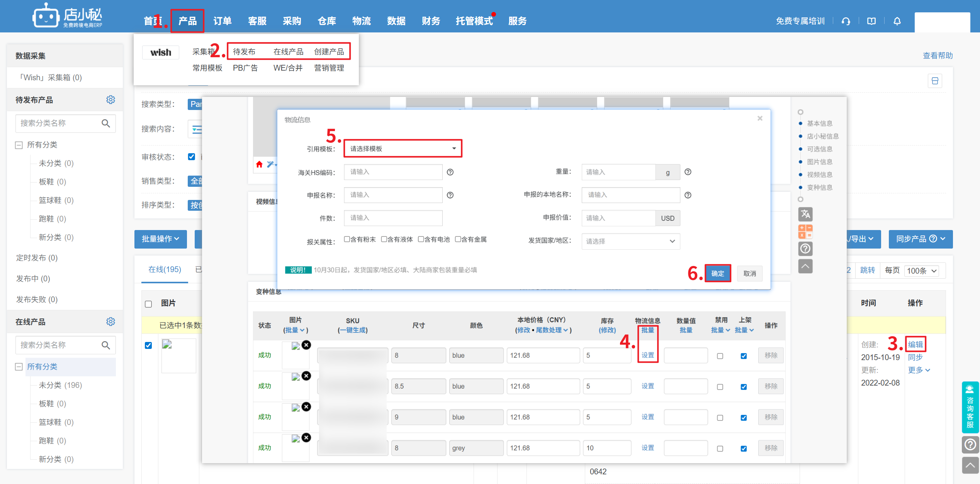Click 设置 link in second variant row

pos(647,386)
